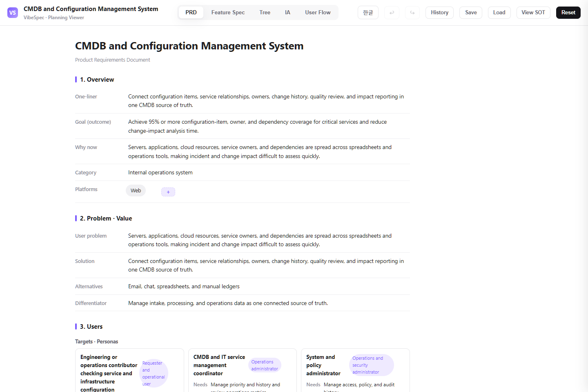Click the Why now description text

pyautogui.click(x=260, y=151)
